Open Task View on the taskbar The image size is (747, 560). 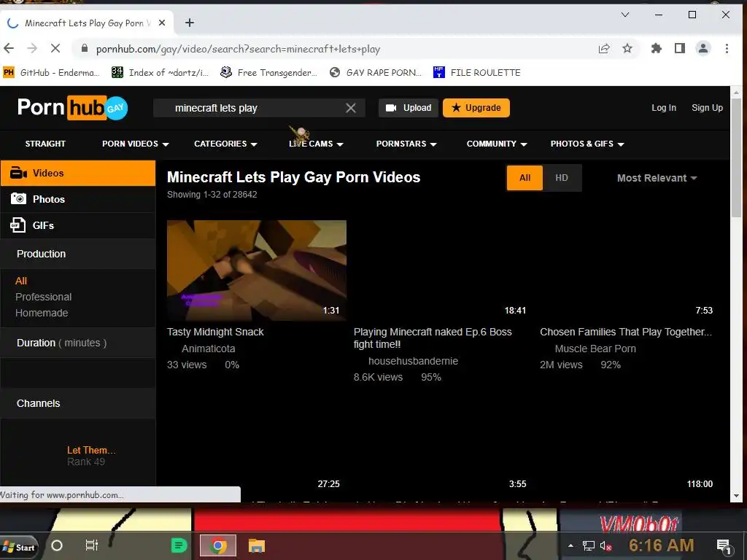click(x=91, y=545)
